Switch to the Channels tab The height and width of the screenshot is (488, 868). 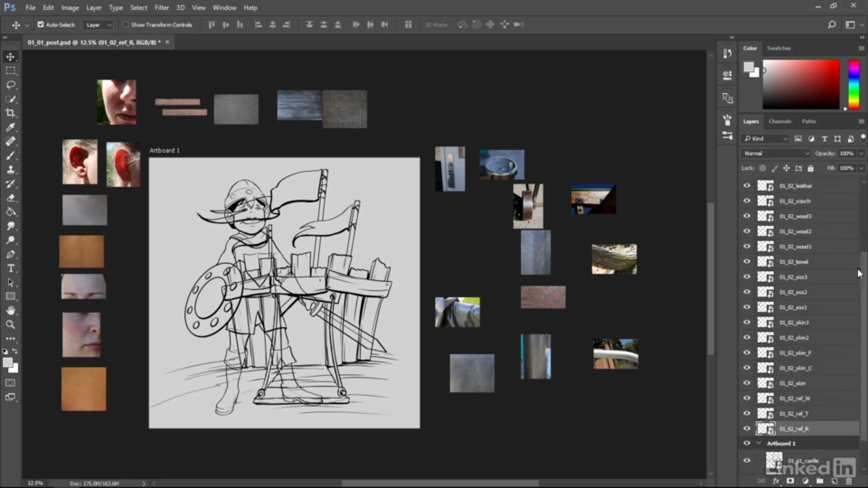pyautogui.click(x=780, y=121)
